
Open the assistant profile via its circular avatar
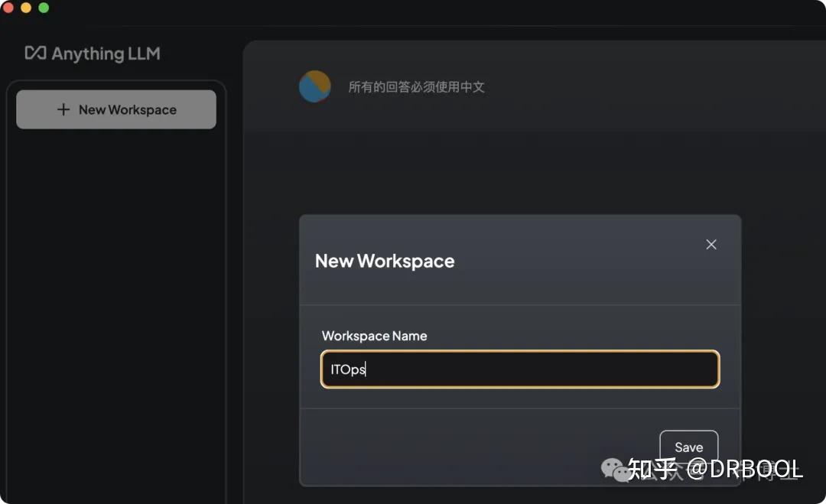point(314,86)
